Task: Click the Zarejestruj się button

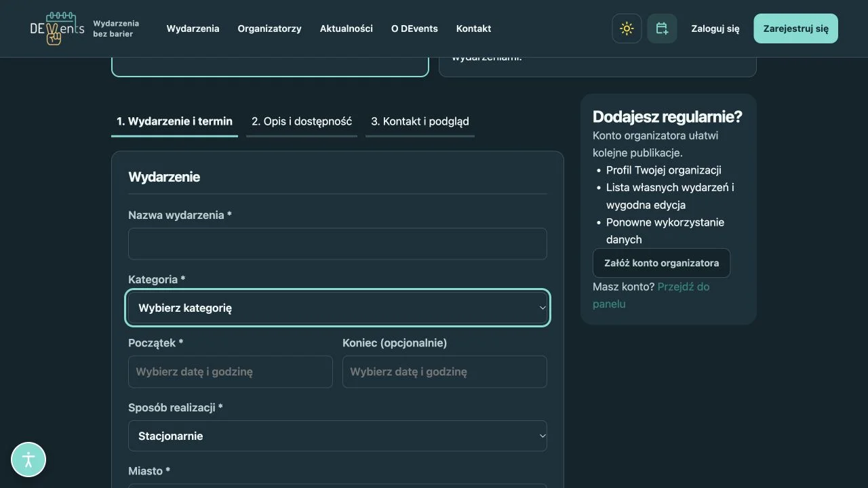Action: point(796,28)
